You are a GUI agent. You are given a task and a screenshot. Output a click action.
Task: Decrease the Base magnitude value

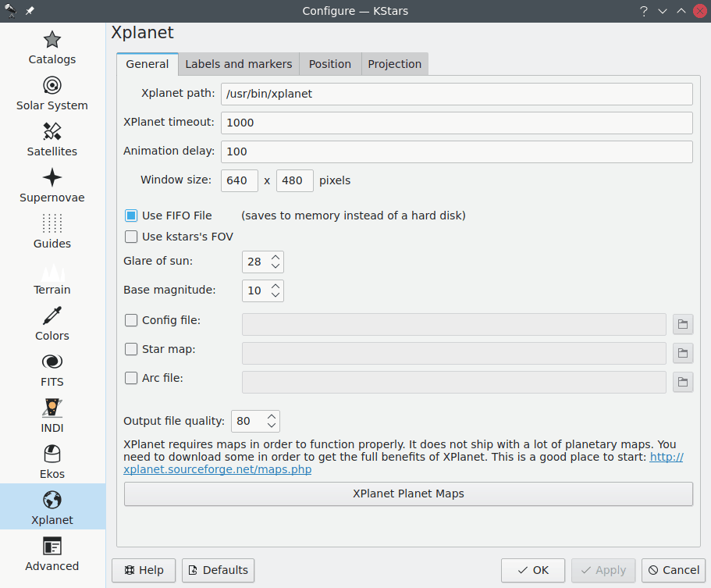coord(275,296)
